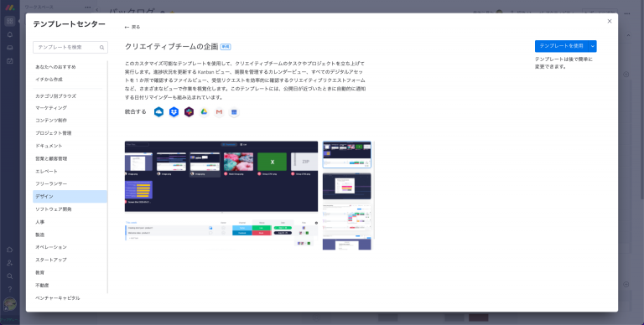Select プロジェクト管理 category
This screenshot has height=325, width=644.
tap(54, 133)
